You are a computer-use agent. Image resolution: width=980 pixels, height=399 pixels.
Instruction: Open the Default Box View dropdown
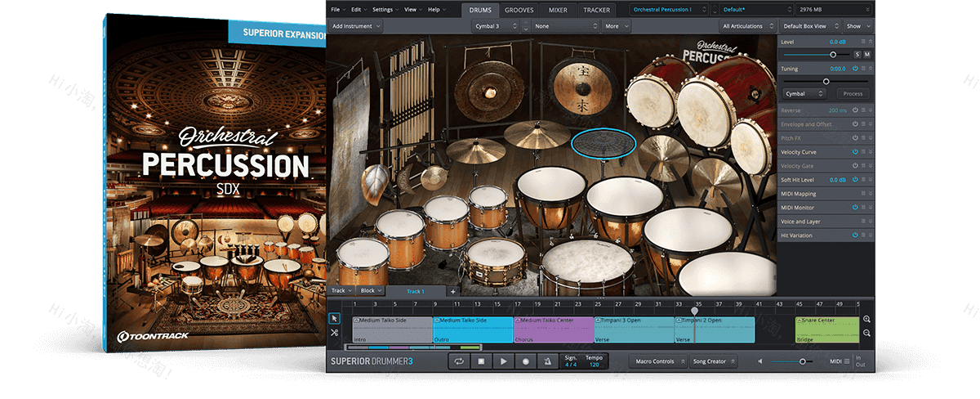pos(809,26)
